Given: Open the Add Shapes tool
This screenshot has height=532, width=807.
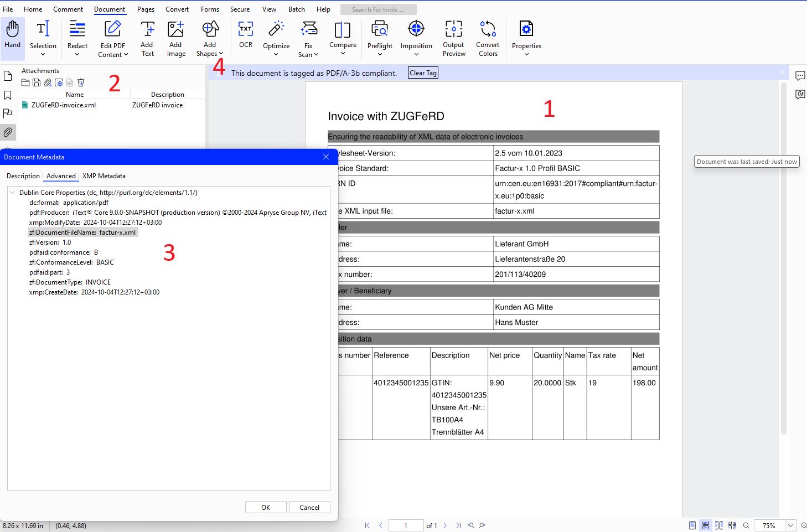Looking at the screenshot, I should click(x=210, y=38).
